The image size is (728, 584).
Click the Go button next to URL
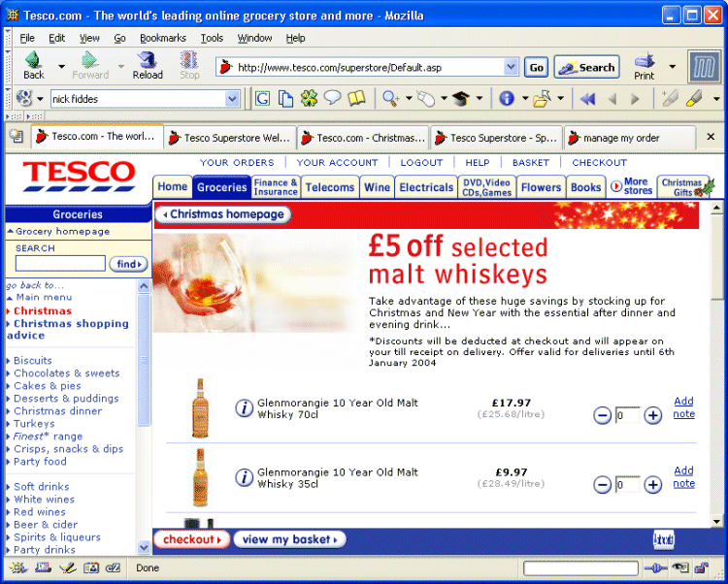tap(536, 68)
